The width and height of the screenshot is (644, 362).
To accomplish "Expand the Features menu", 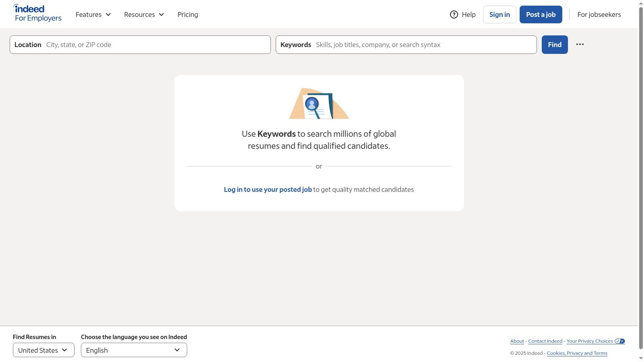I will [93, 14].
